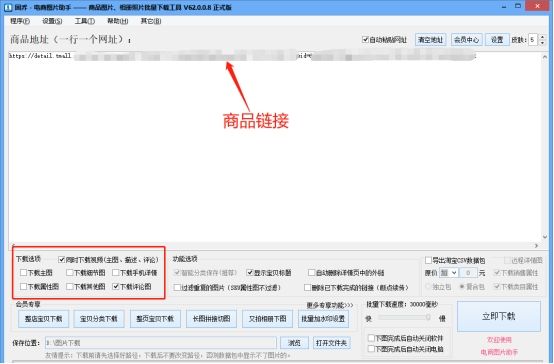Enable the 下载其他图 checkbox
The height and width of the screenshot is (364, 554).
coord(70,286)
